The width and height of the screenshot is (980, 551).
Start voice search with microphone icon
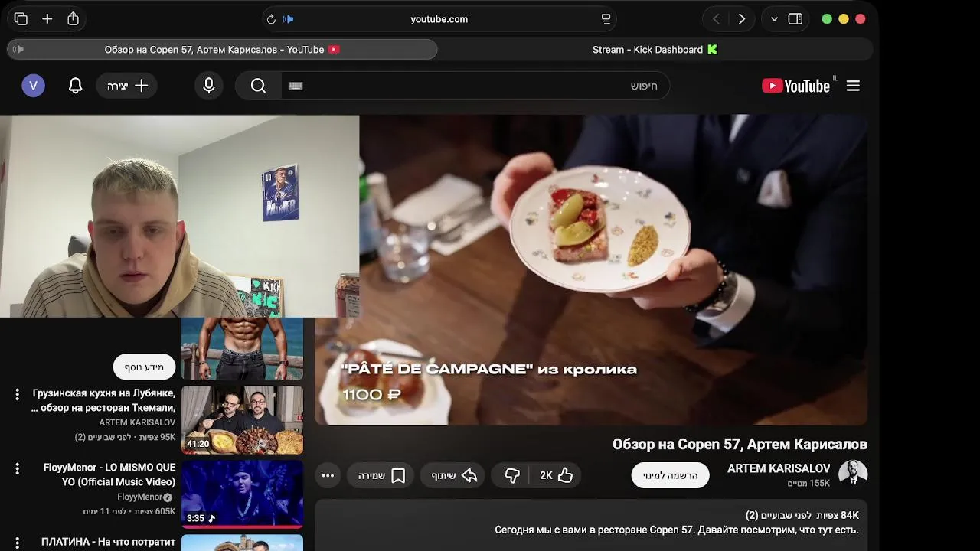[208, 86]
